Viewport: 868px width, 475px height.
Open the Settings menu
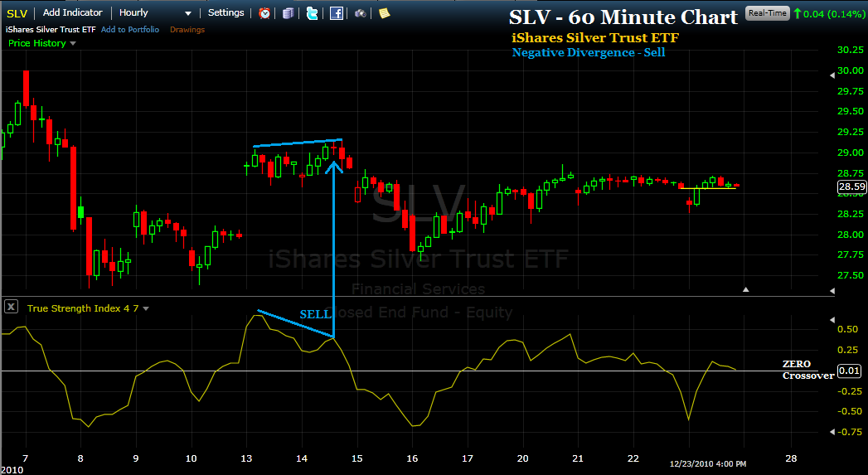(x=225, y=12)
